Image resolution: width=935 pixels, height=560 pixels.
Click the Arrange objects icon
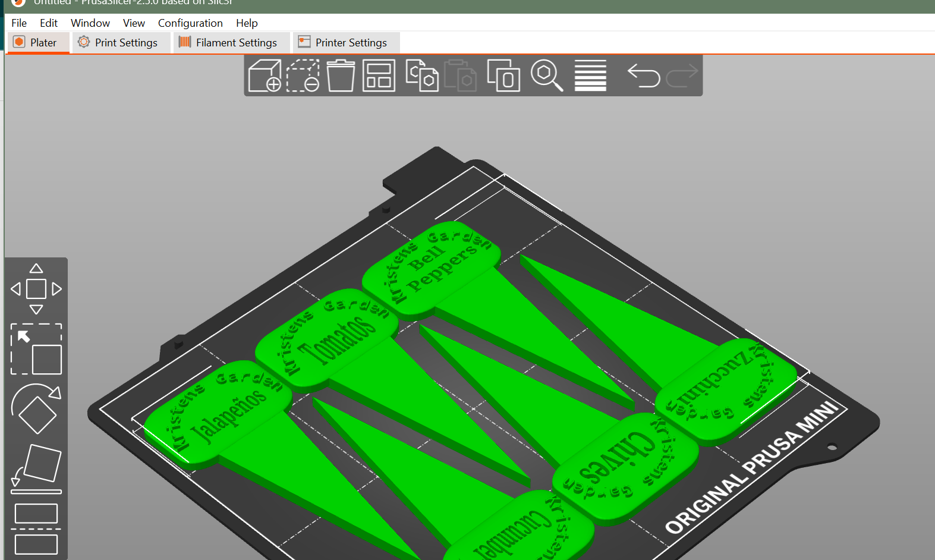point(379,75)
